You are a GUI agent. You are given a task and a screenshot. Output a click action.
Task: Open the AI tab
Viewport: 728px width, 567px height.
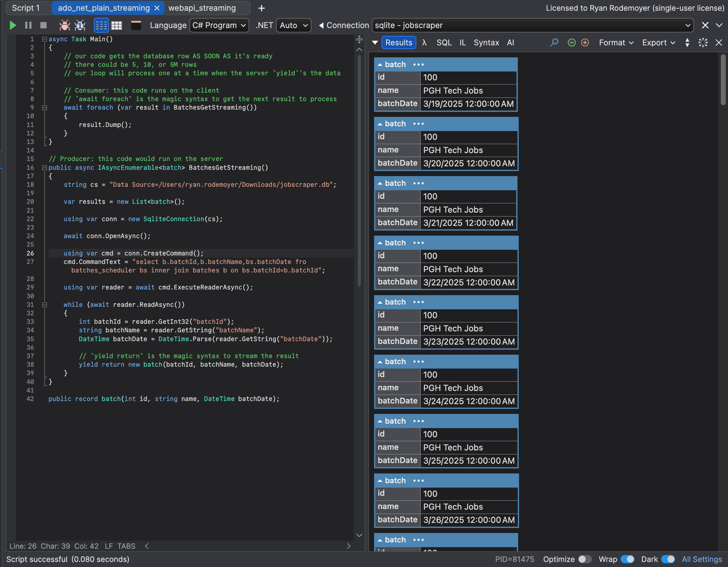coord(510,43)
